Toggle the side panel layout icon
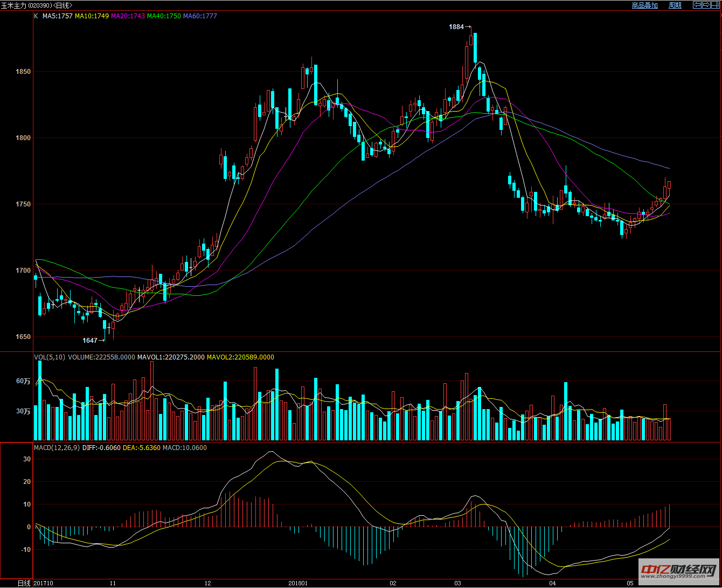Viewport: 722px width, 588px height. [x=715, y=5]
